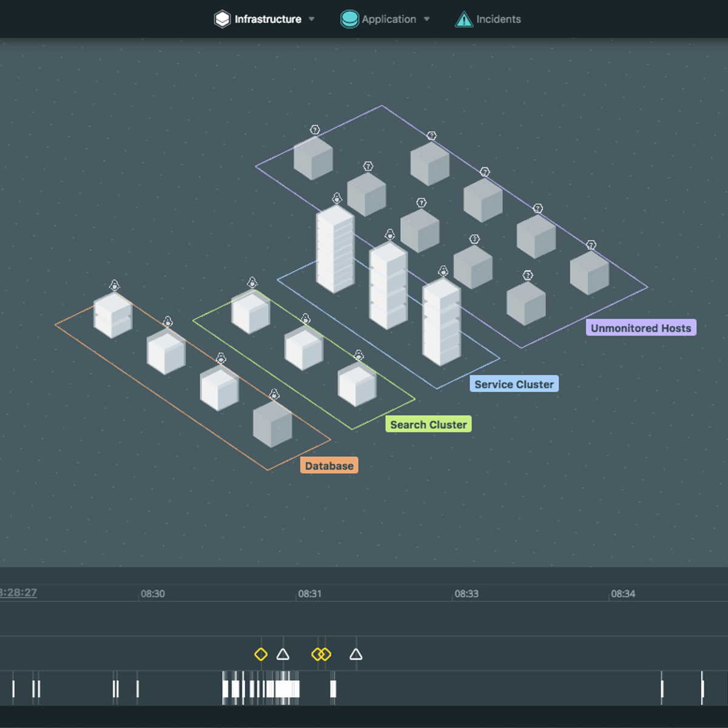728x728 pixels.
Task: Click the Incidents warning triangle icon
Action: click(463, 19)
